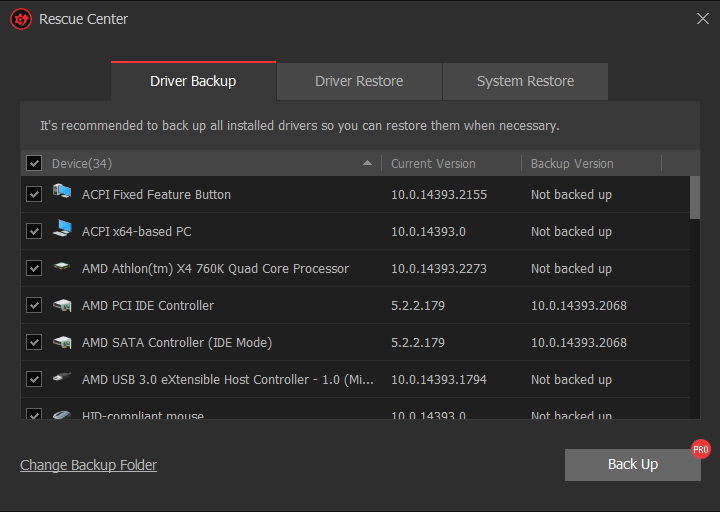This screenshot has height=512, width=720.
Task: Uncheck AMD Athlon X4 760K processor checkbox
Action: pos(34,268)
